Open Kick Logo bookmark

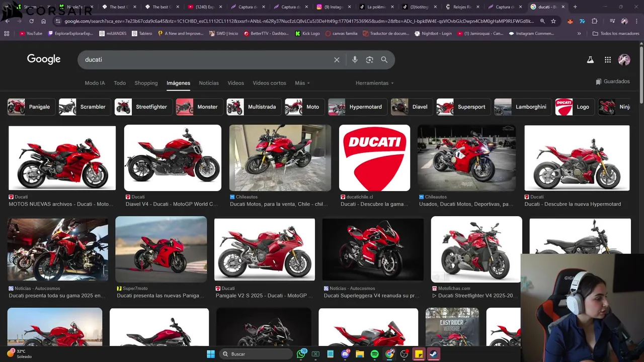pos(307,33)
